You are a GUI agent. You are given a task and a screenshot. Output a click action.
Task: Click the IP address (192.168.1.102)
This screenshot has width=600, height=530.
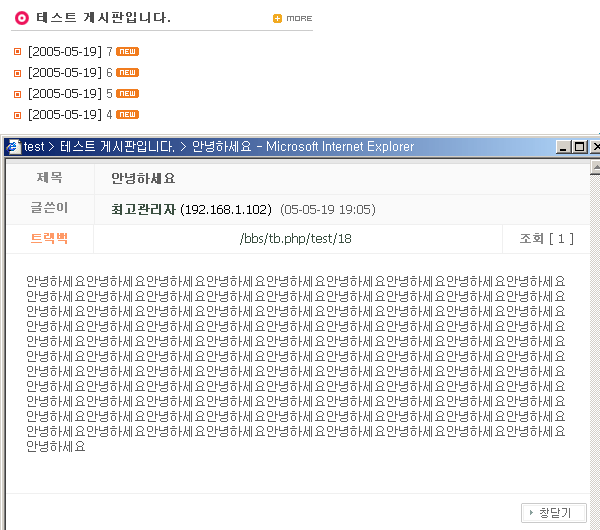[226, 210]
